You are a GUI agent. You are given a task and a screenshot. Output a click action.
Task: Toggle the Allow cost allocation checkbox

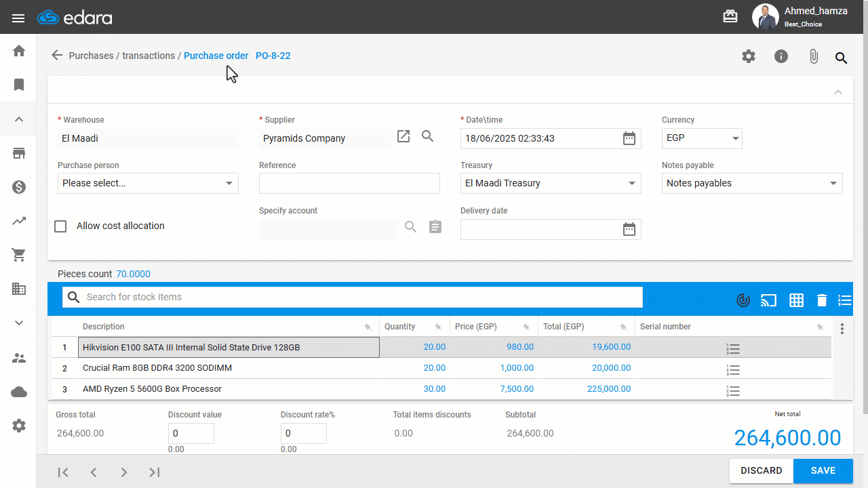(60, 226)
